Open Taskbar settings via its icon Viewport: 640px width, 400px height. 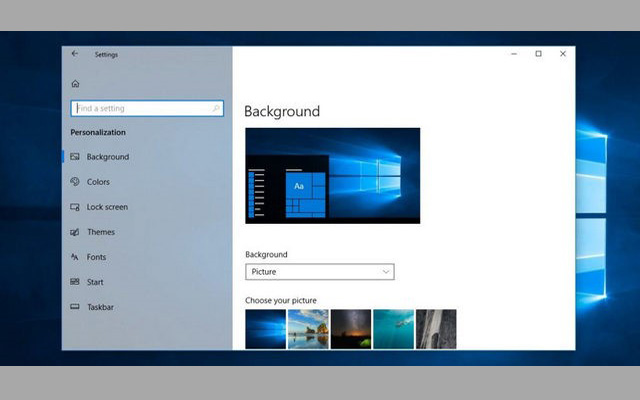[75, 307]
